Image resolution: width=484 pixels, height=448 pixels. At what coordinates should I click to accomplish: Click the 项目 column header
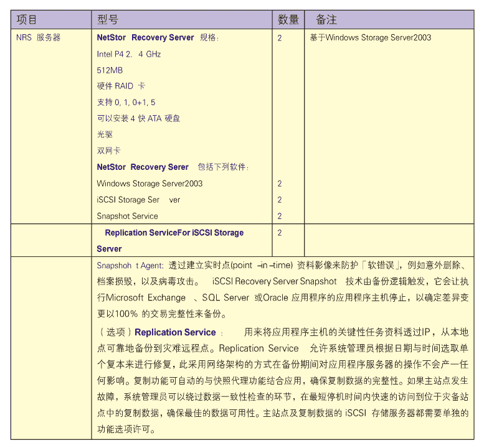pos(27,20)
